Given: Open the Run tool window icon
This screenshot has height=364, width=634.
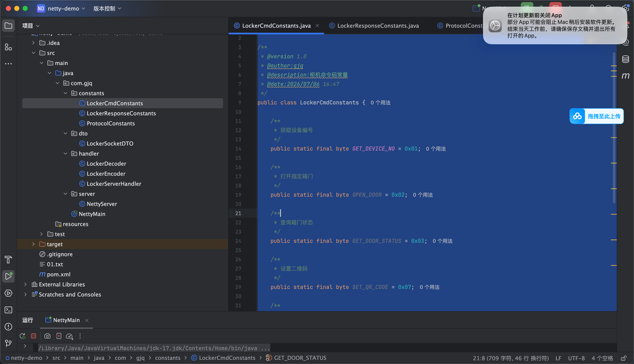Looking at the screenshot, I should click(x=9, y=276).
